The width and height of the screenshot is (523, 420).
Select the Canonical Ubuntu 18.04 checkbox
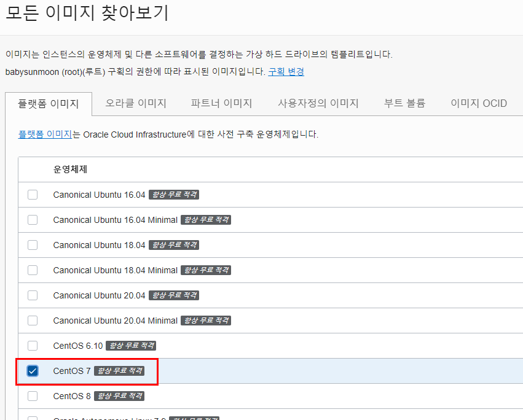click(x=33, y=245)
